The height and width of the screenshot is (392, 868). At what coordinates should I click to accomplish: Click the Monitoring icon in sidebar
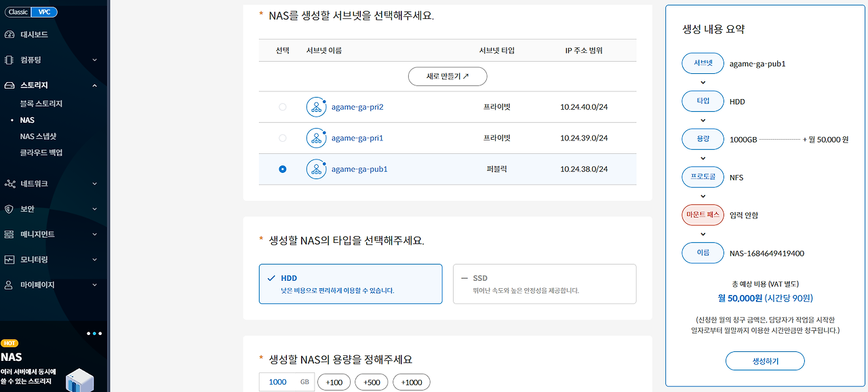(9, 260)
